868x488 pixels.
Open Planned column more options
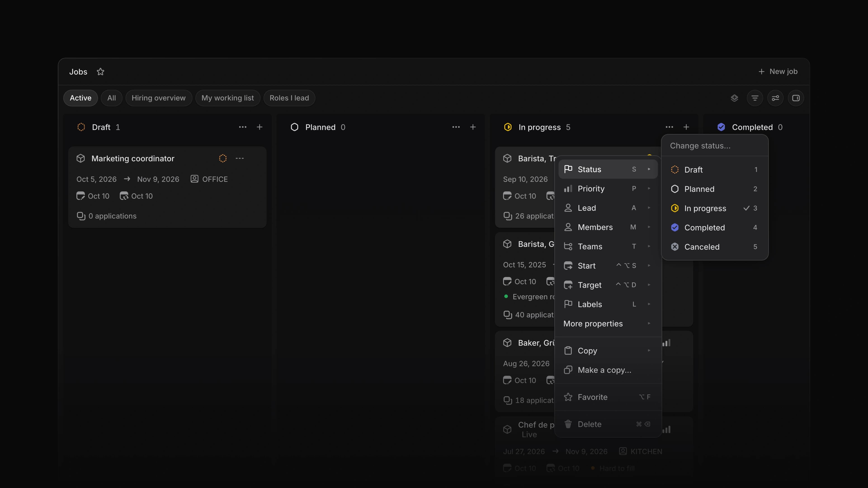[x=456, y=127]
